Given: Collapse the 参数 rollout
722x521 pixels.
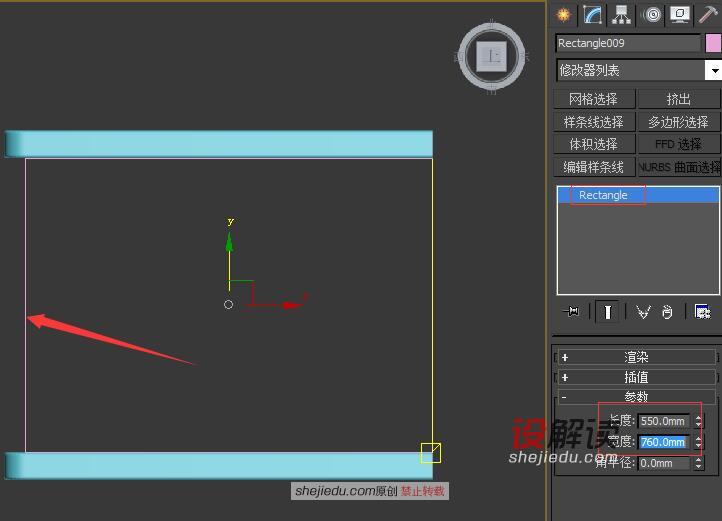Looking at the screenshot, I should click(x=636, y=397).
